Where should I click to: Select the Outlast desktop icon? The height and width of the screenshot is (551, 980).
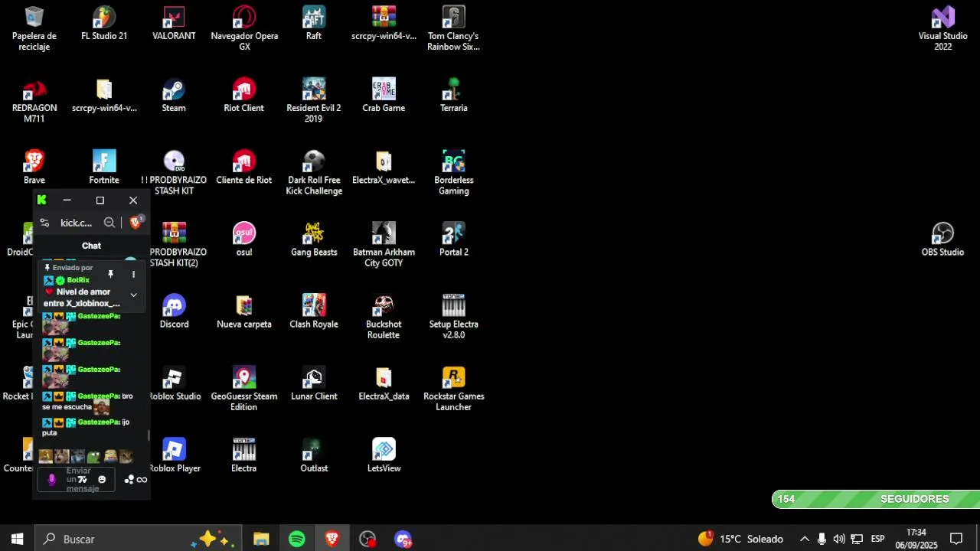pyautogui.click(x=314, y=455)
